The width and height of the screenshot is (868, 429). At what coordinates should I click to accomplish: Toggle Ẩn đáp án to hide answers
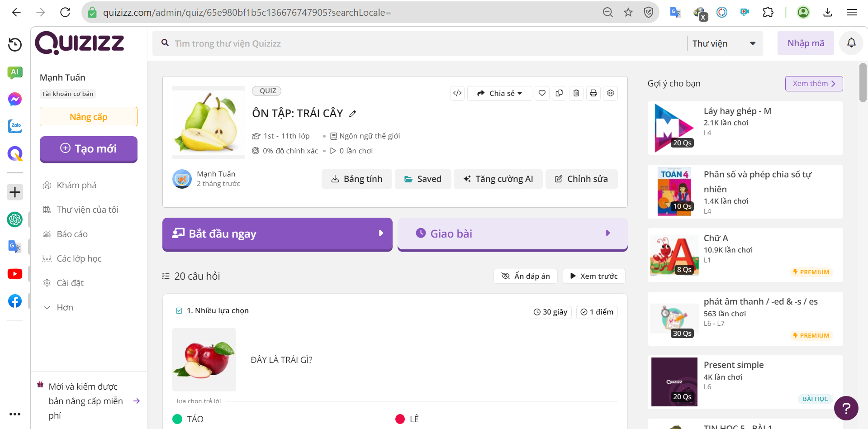pos(526,276)
